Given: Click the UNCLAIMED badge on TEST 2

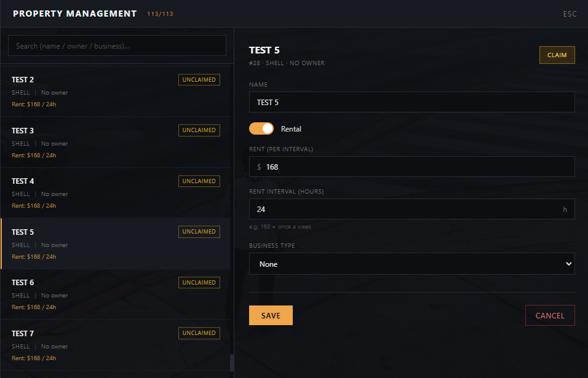Looking at the screenshot, I should coord(199,80).
